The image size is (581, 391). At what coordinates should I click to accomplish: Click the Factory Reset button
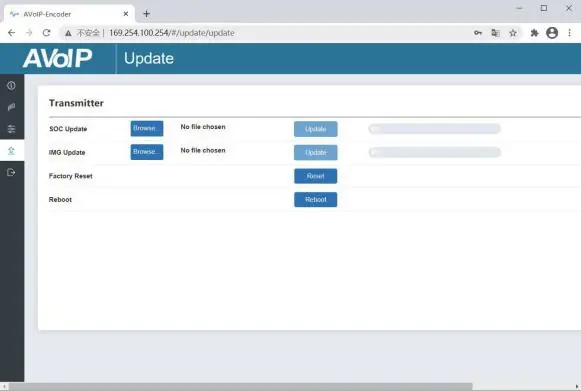tap(316, 176)
